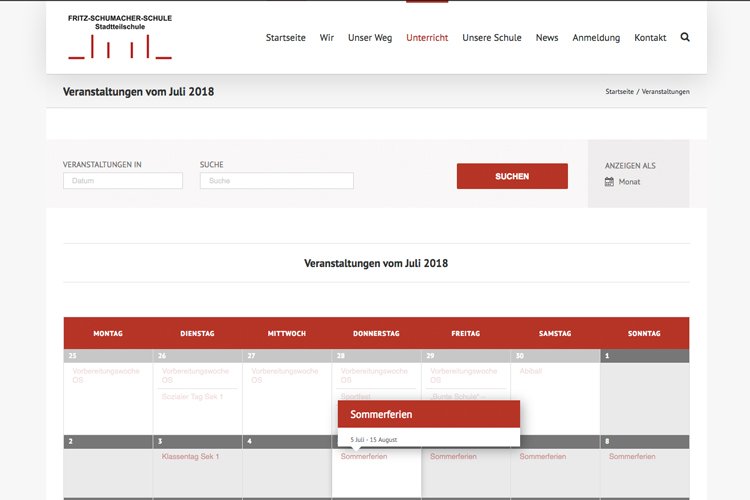This screenshot has width=750, height=500.
Task: Click the Startseite breadcrumb link
Action: click(x=618, y=92)
